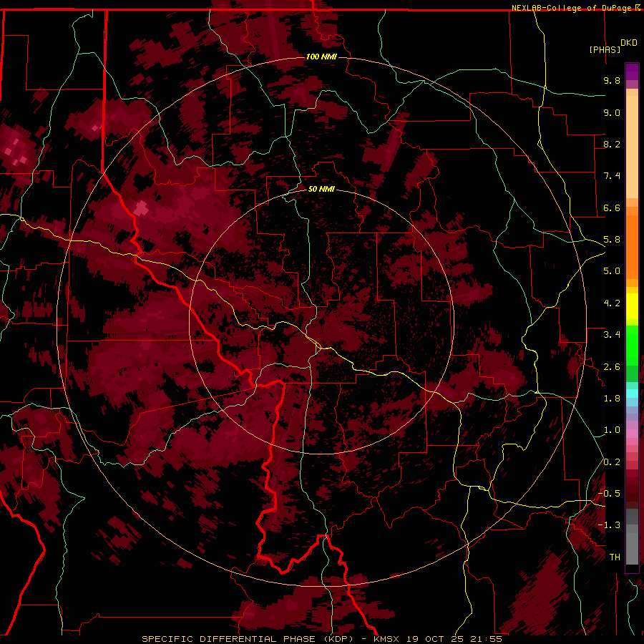Click the 5.0 value on the scale

[612, 271]
